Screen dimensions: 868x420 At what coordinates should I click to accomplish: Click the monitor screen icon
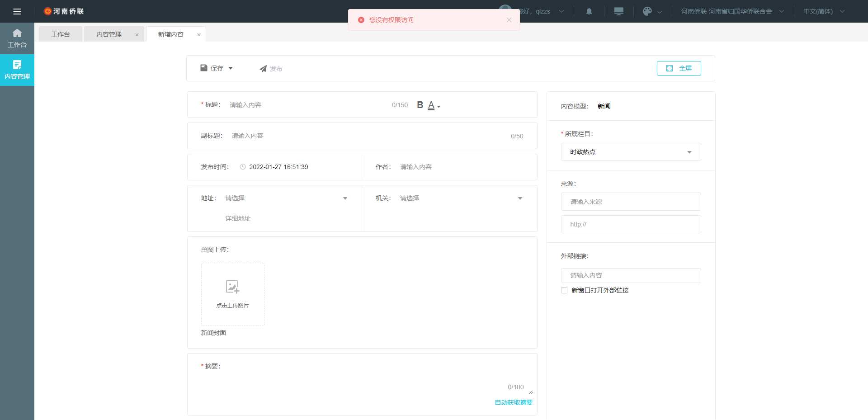619,11
